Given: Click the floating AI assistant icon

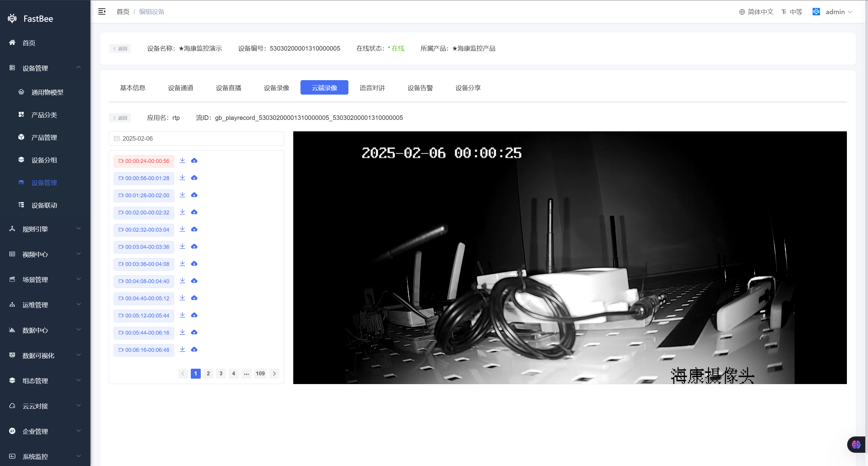Looking at the screenshot, I should tap(856, 444).
